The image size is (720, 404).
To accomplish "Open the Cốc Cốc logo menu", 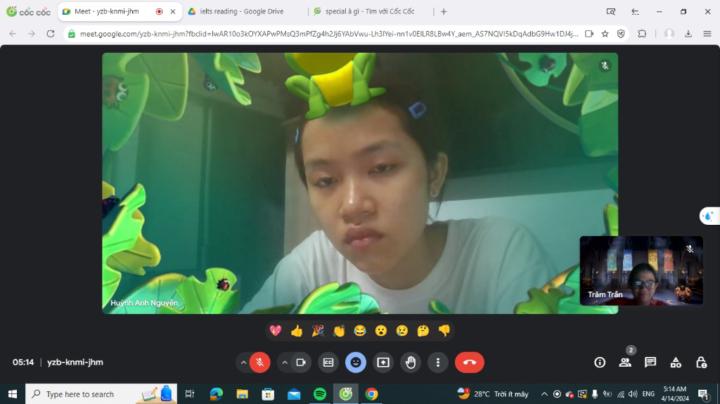I will [x=28, y=11].
